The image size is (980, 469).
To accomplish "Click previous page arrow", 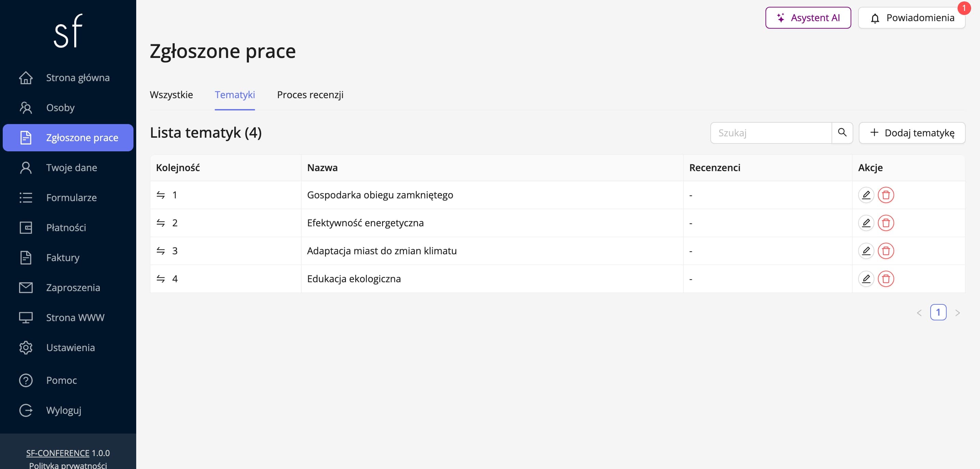I will [x=919, y=313].
